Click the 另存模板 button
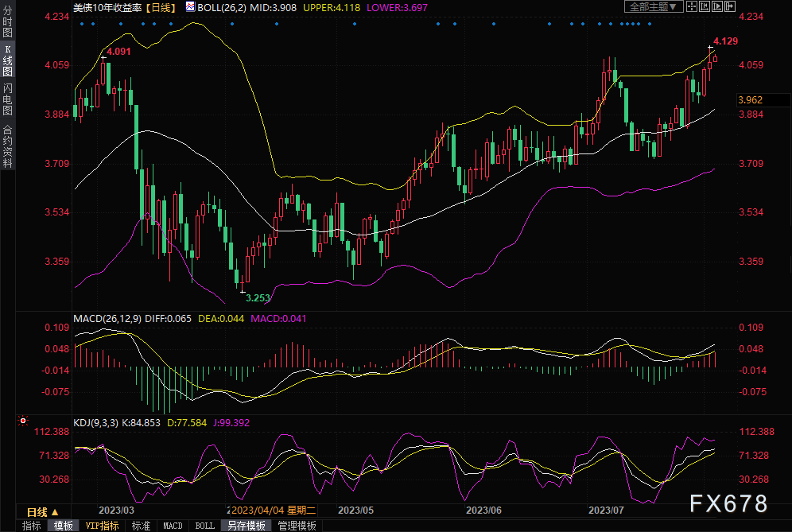The width and height of the screenshot is (792, 532). [x=247, y=526]
